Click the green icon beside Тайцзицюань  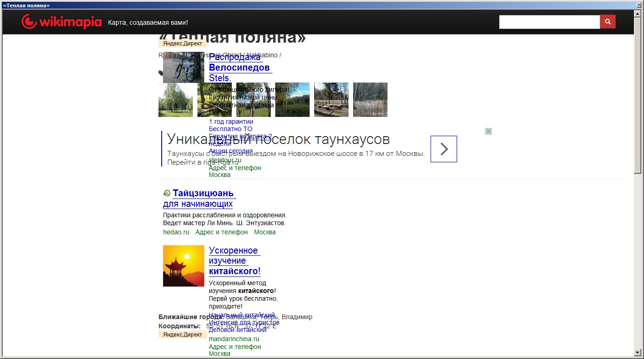167,193
